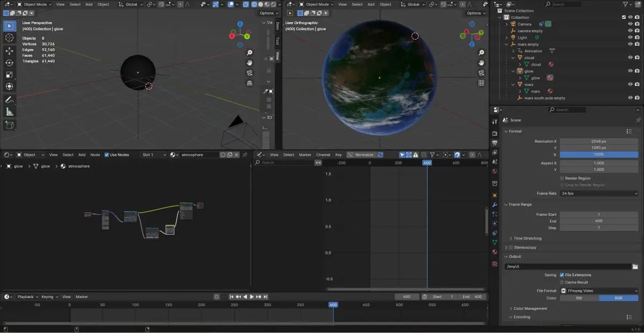Select RGB color mode button
Image resolution: width=644 pixels, height=333 pixels.
(x=619, y=298)
